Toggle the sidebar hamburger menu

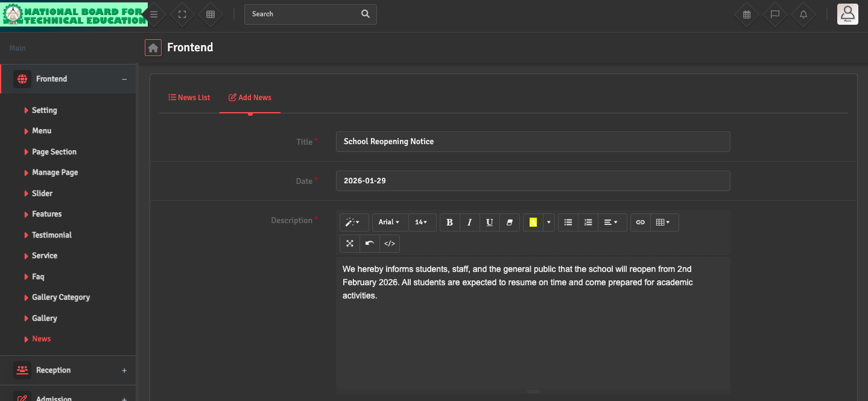pyautogui.click(x=154, y=14)
